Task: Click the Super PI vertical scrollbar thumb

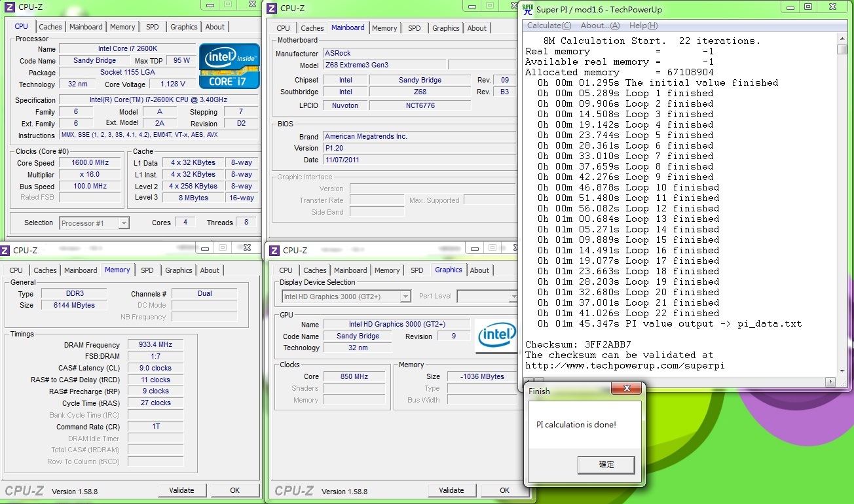Action: tap(842, 49)
